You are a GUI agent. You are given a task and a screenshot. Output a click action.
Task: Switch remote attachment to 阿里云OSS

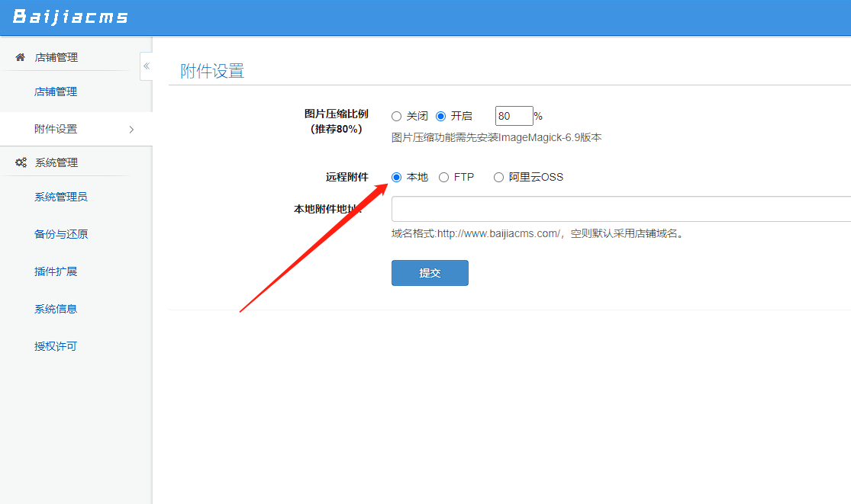click(x=498, y=177)
